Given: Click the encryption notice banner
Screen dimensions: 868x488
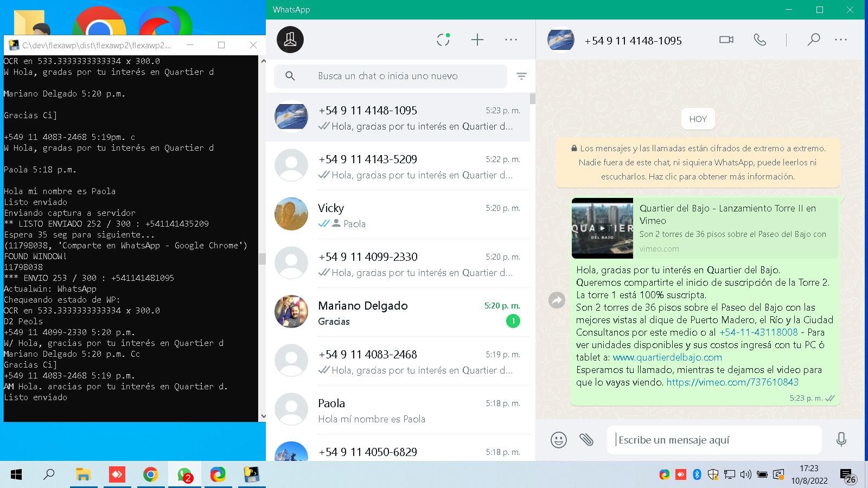Looking at the screenshot, I should pyautogui.click(x=698, y=162).
